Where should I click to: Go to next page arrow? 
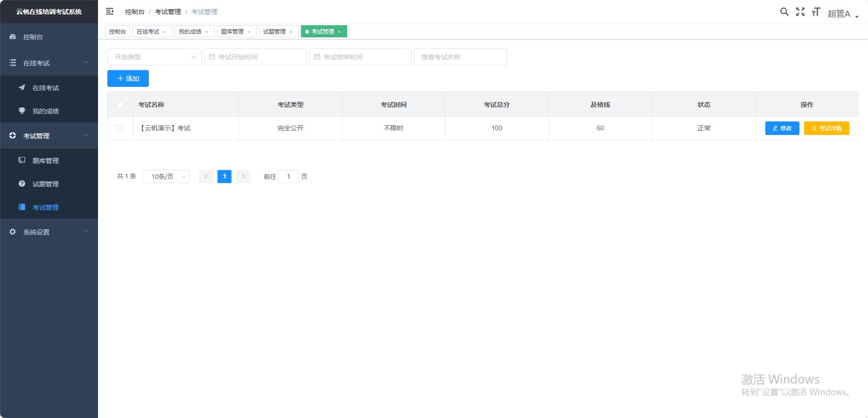(243, 177)
